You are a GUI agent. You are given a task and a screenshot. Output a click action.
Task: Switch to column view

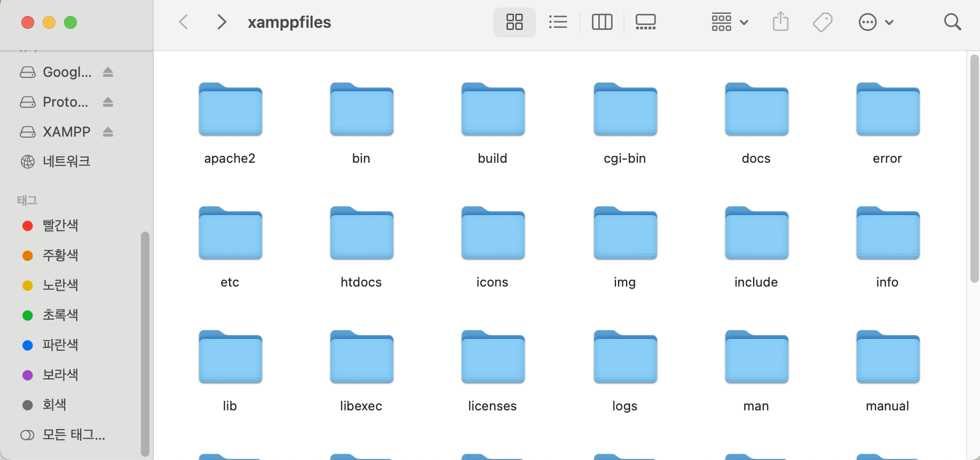pyautogui.click(x=602, y=22)
